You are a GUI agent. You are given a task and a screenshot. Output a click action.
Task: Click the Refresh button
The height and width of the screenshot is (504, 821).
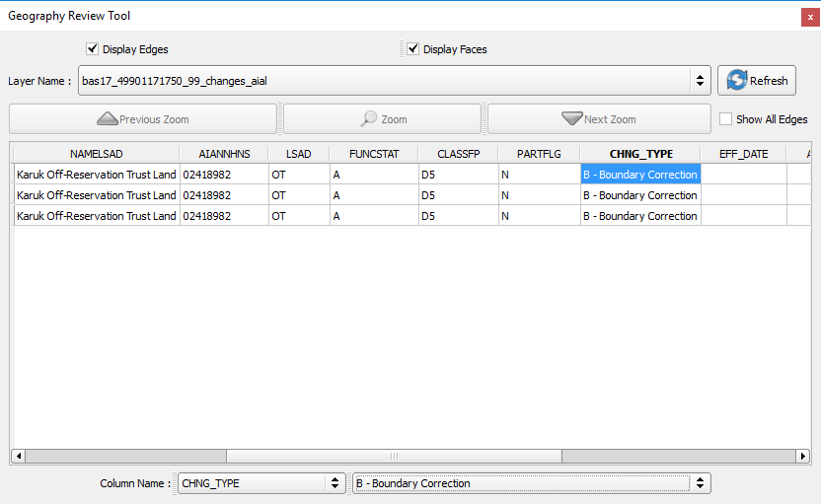[x=757, y=81]
